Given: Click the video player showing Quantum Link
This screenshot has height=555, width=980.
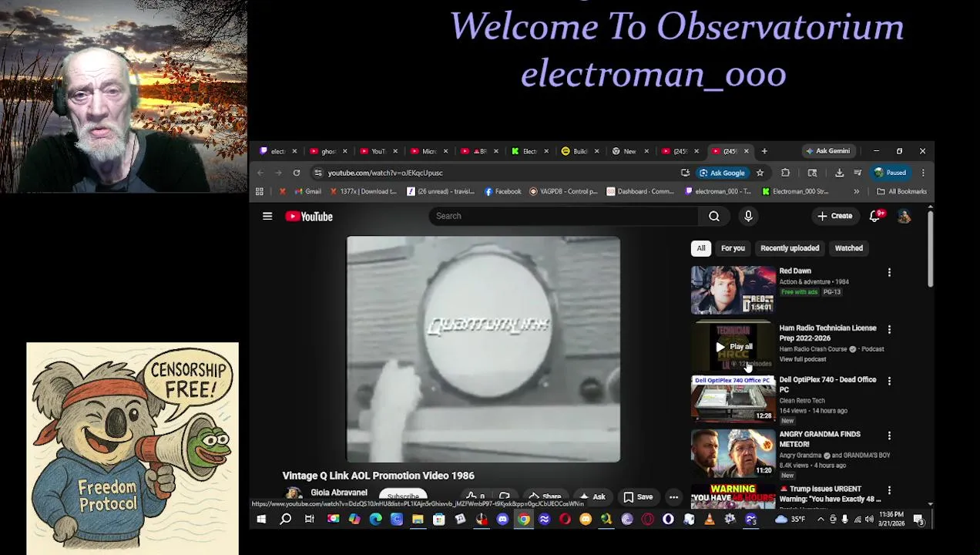Looking at the screenshot, I should click(483, 349).
